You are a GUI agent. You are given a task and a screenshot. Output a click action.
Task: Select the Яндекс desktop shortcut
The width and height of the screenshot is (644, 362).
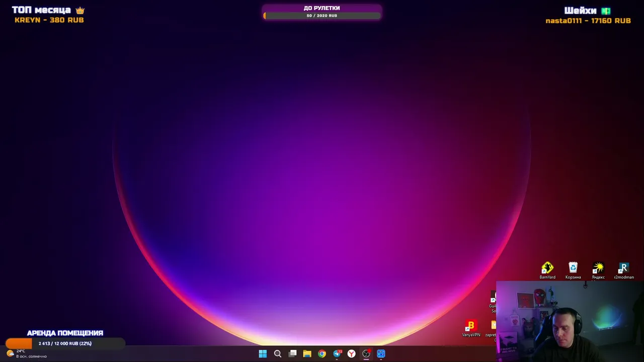[598, 270]
